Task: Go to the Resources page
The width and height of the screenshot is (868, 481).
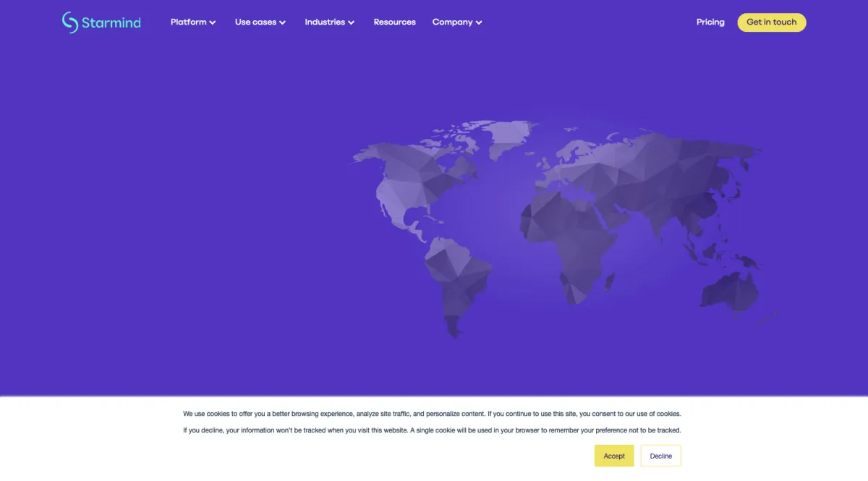Action: pyautogui.click(x=395, y=22)
